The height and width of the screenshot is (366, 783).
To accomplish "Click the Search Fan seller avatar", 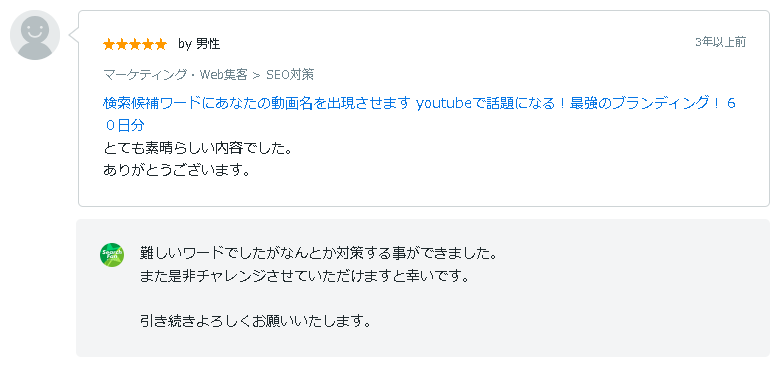I will 111,255.
